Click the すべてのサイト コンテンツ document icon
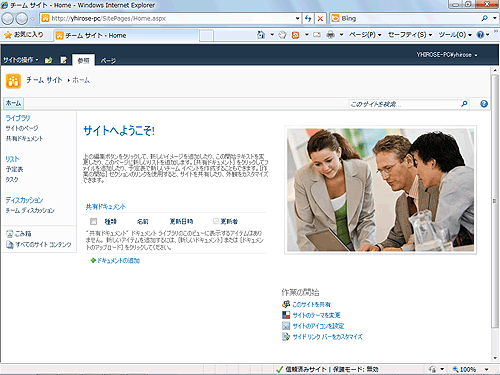Screen dimensions: 500x375 coord(9,245)
